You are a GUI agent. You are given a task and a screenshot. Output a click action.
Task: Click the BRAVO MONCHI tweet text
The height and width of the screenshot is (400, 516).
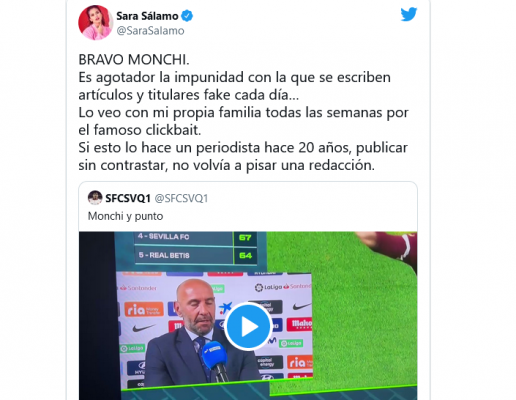tap(134, 60)
